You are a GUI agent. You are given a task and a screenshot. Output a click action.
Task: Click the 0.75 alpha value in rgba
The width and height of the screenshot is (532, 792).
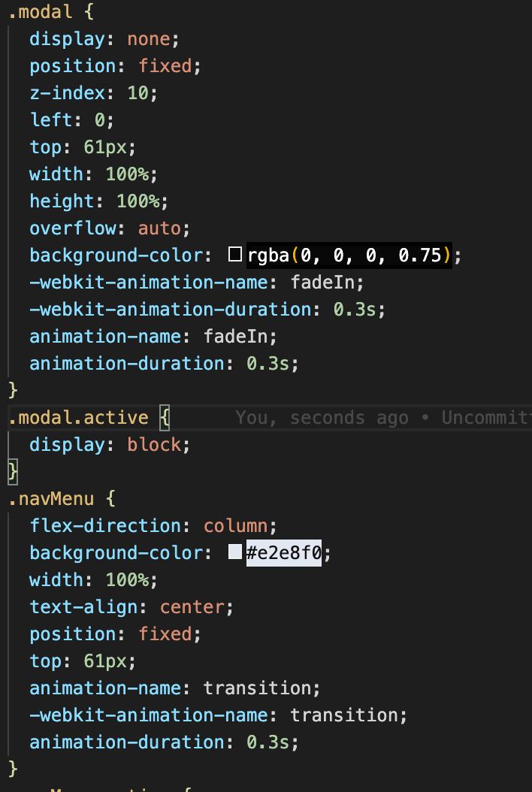coord(420,255)
